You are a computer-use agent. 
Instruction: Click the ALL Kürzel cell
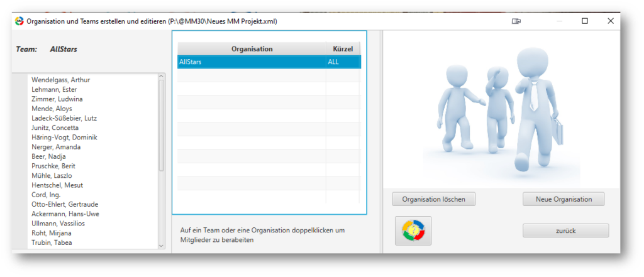(x=343, y=62)
